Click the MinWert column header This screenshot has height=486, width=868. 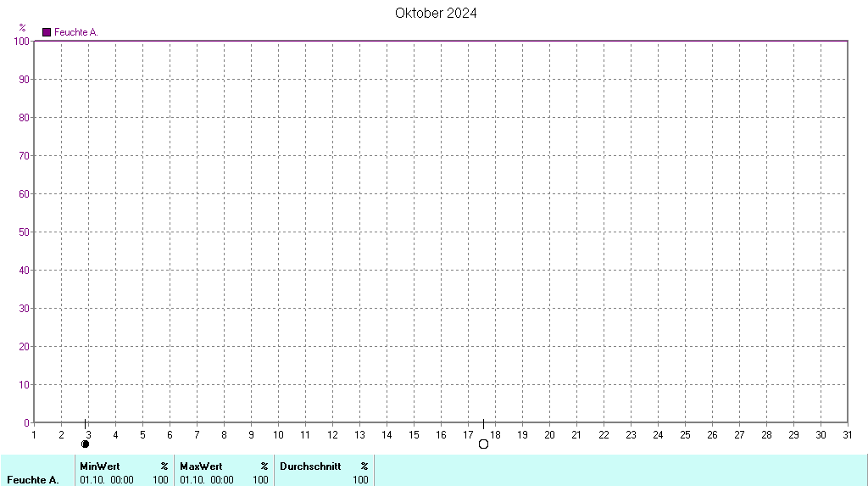point(100,466)
